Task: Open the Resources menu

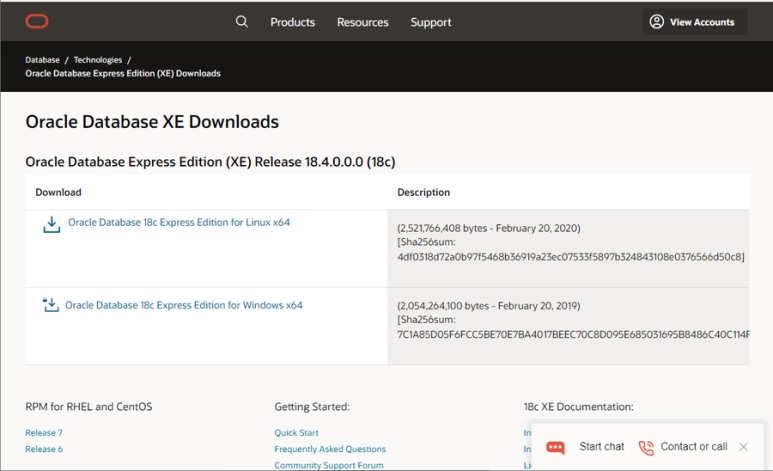Action: tap(363, 22)
